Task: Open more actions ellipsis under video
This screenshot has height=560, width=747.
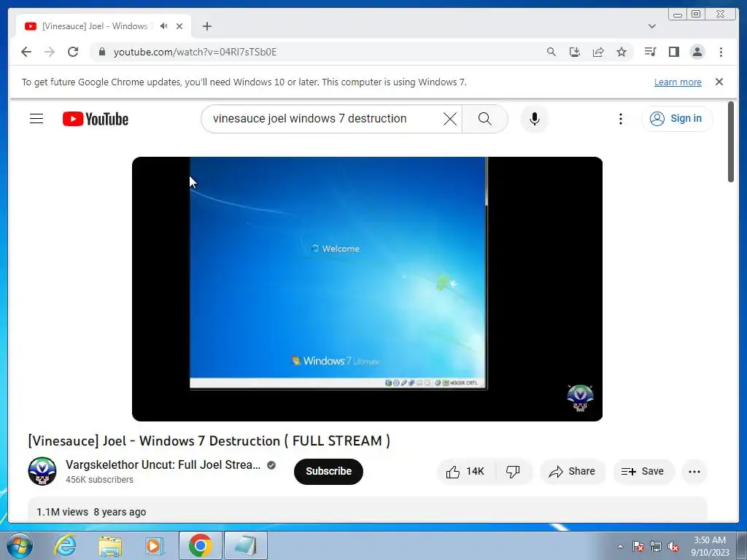Action: pos(694,472)
